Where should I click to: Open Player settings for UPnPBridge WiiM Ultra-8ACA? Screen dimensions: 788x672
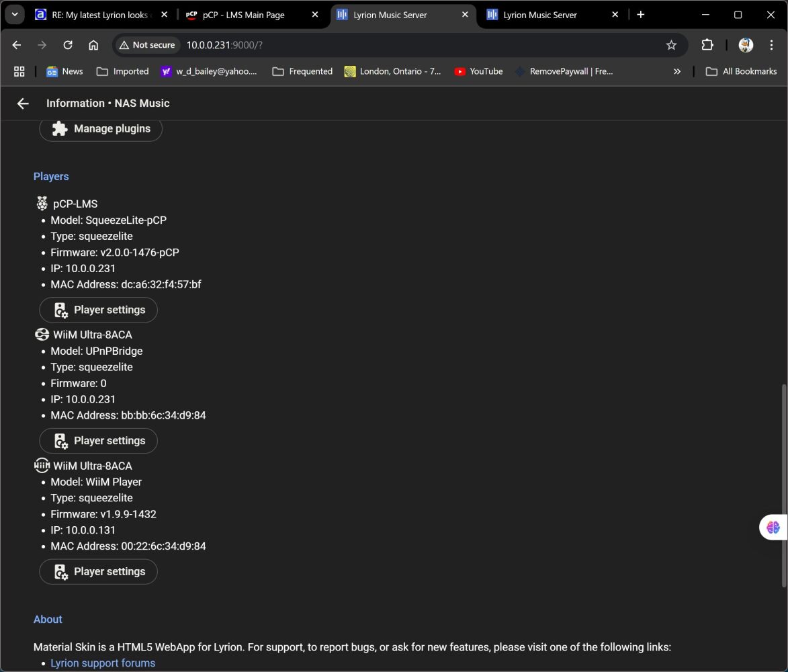pos(99,441)
